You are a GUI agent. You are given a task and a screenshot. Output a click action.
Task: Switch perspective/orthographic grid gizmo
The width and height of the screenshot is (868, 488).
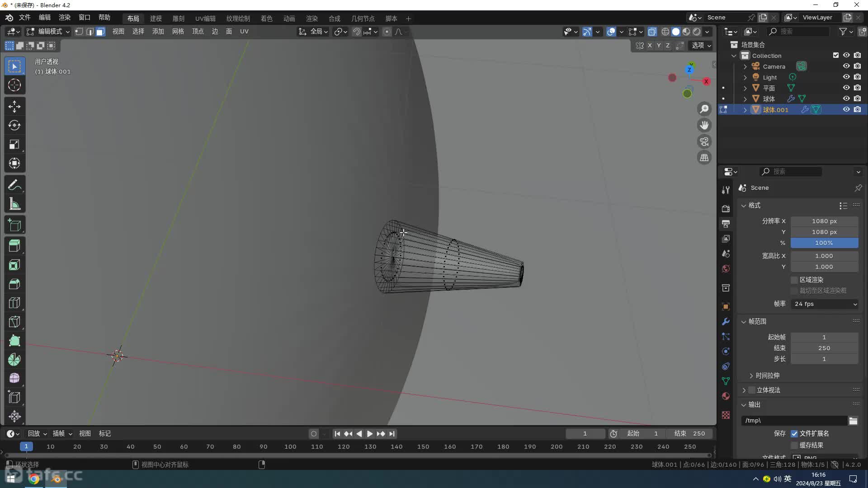point(704,158)
